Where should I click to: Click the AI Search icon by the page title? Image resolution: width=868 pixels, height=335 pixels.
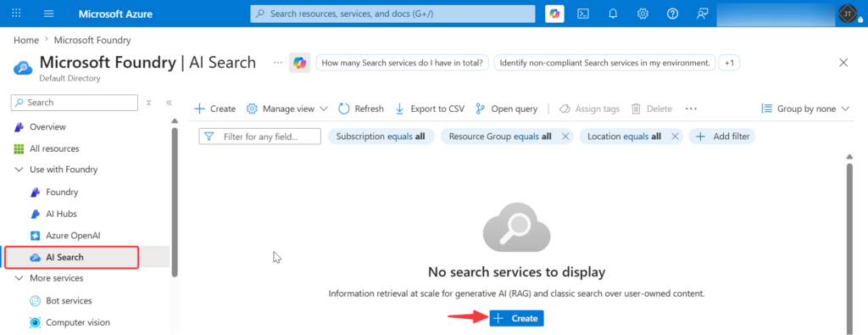(22, 68)
